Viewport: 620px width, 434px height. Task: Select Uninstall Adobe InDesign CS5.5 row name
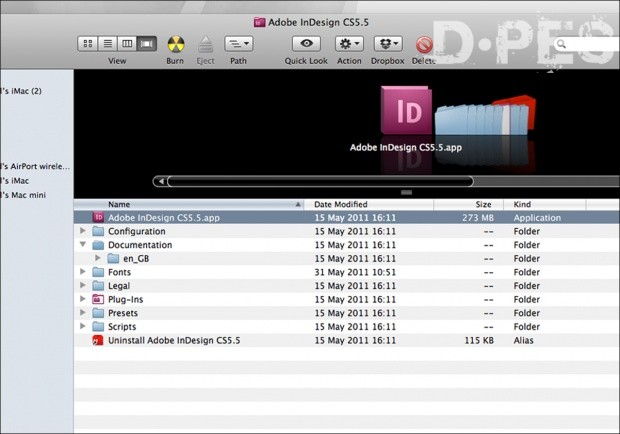pos(174,340)
